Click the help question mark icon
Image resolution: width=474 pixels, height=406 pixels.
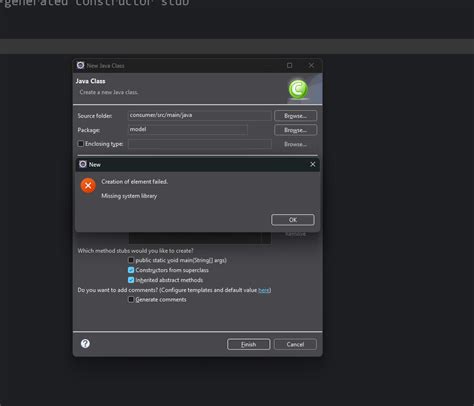coord(85,344)
